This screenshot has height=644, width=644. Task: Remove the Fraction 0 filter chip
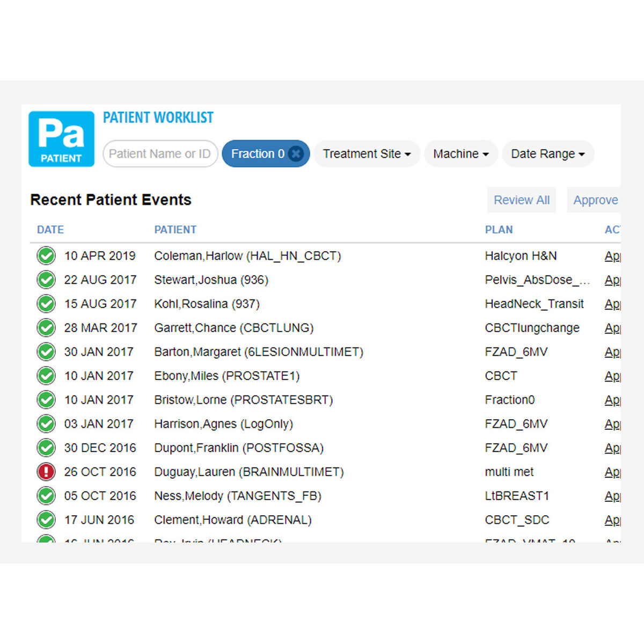(x=296, y=154)
